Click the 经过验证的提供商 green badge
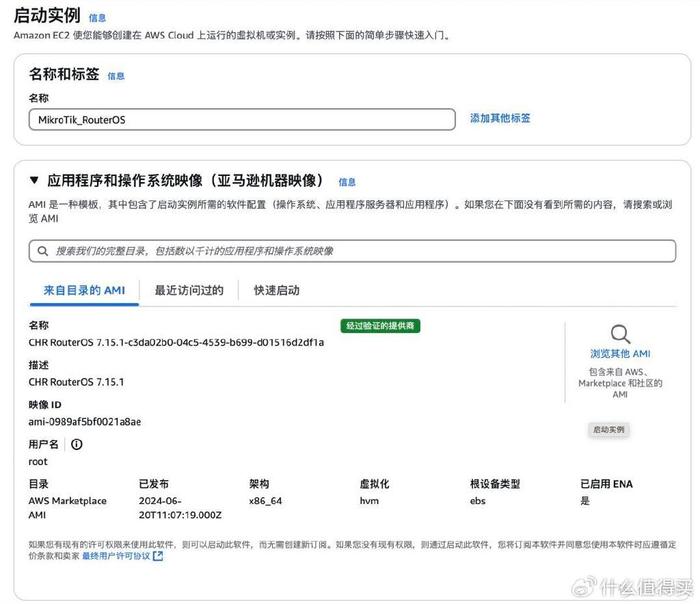Viewport: 700px width, 604px height. (380, 325)
